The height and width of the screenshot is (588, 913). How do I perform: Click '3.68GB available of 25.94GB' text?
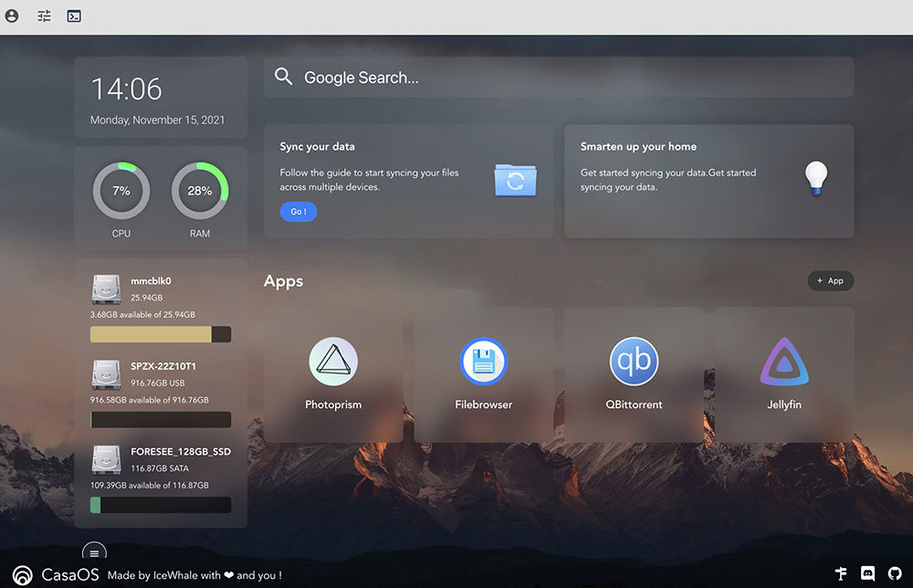click(x=142, y=314)
